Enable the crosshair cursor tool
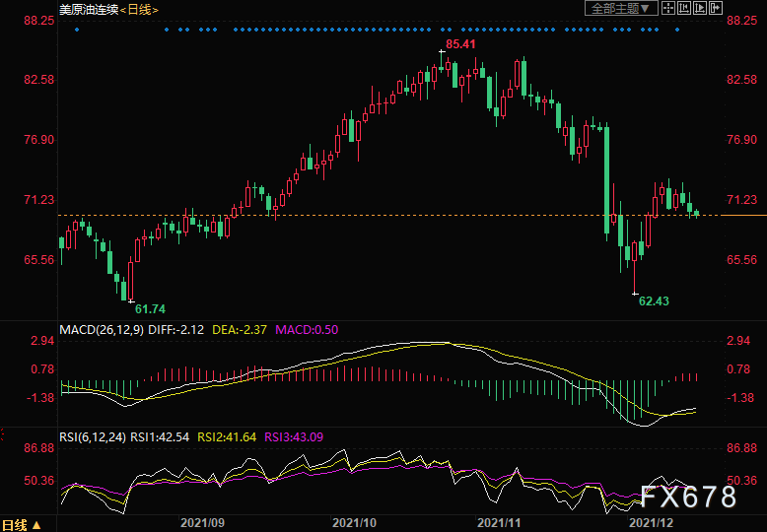767x532 pixels. click(x=667, y=8)
